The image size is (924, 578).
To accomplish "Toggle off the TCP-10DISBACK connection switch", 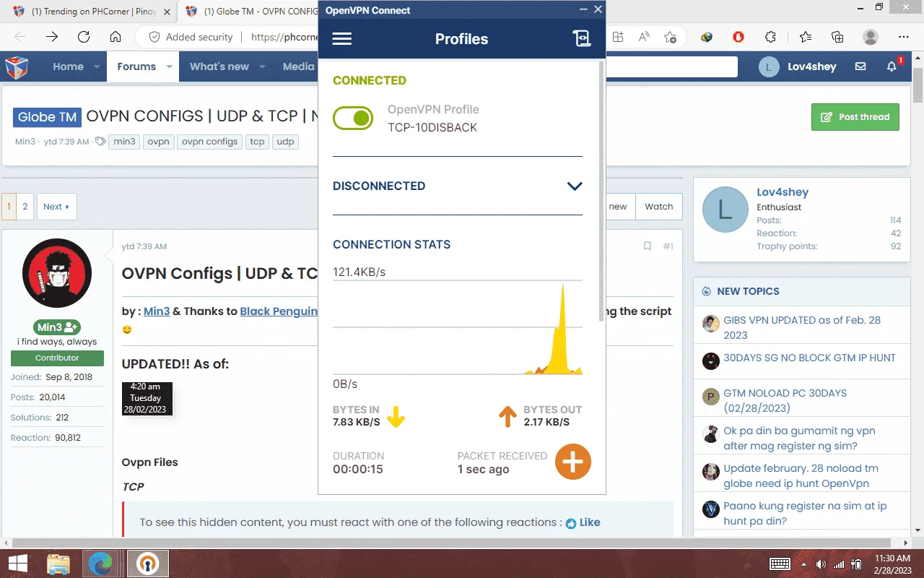I will pos(353,118).
